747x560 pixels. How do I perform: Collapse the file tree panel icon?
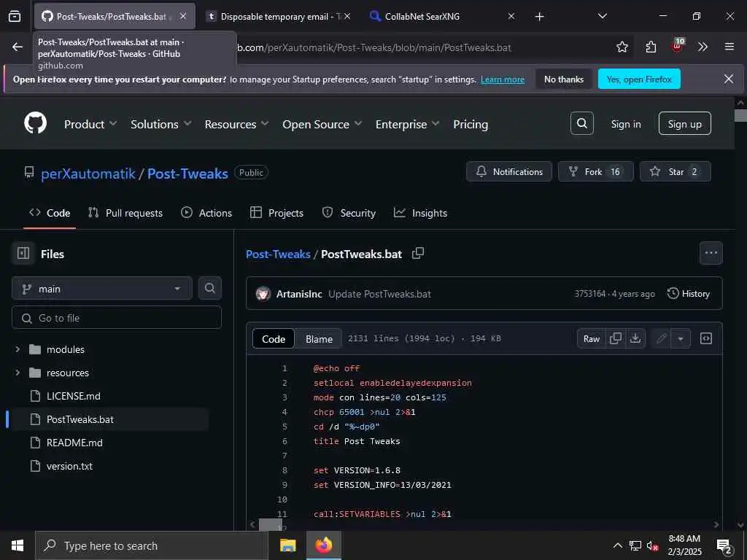pyautogui.click(x=23, y=253)
